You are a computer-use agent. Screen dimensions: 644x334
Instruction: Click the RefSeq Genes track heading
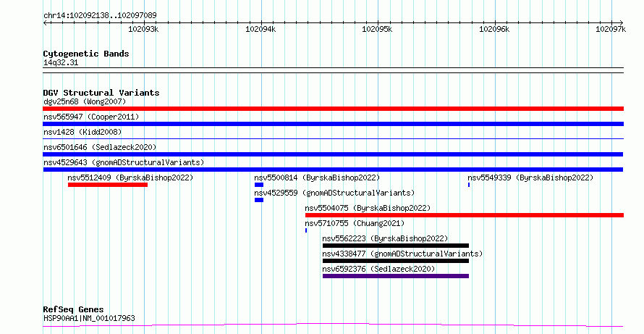73,309
